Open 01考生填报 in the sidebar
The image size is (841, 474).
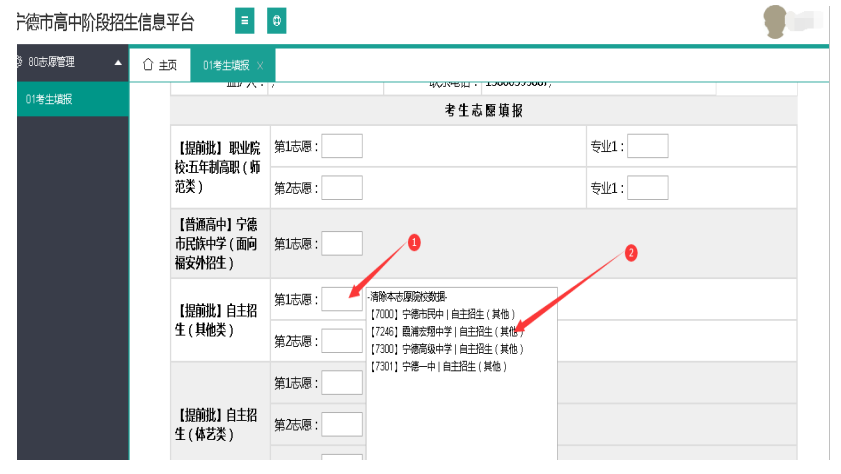coord(73,99)
